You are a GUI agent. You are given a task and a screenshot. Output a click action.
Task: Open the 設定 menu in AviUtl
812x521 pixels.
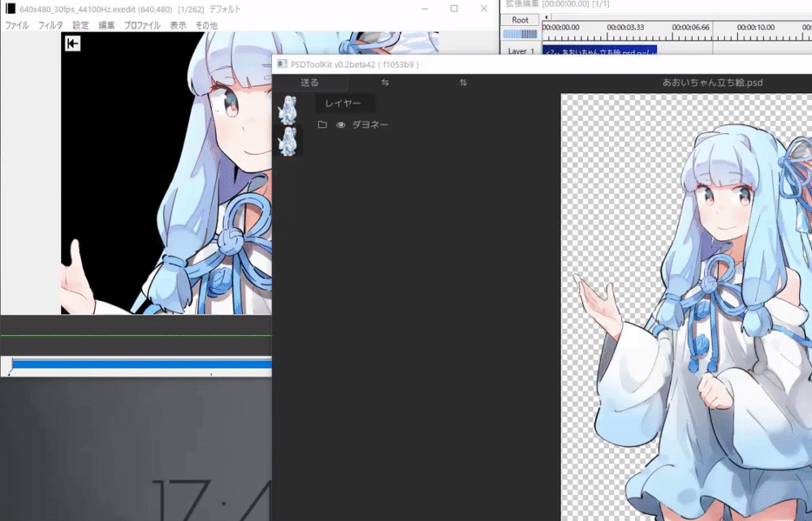[x=80, y=25]
